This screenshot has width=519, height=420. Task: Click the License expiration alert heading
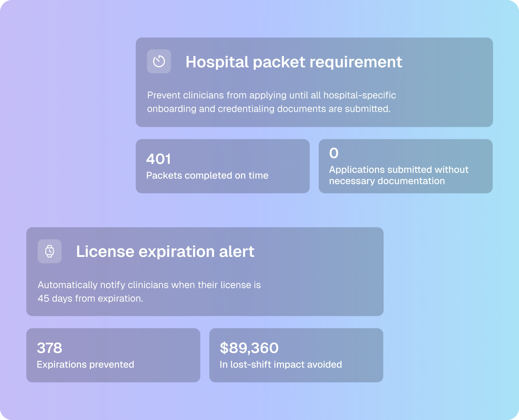[165, 251]
